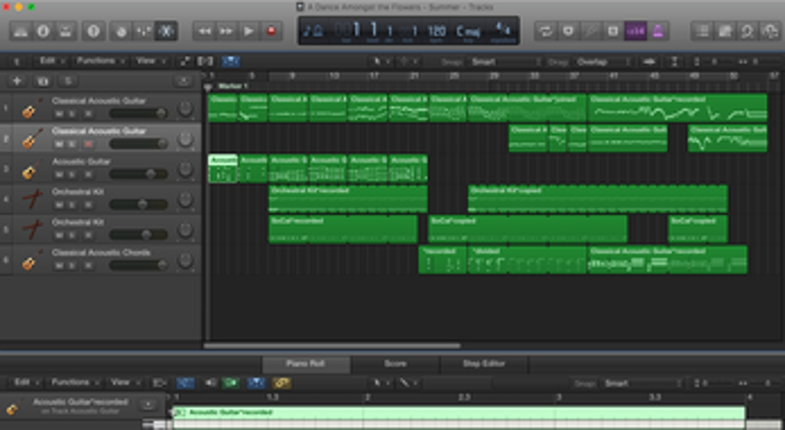Viewport: 785px width, 430px height.
Task: Click the tempo 120 display in LCD
Action: pyautogui.click(x=437, y=32)
